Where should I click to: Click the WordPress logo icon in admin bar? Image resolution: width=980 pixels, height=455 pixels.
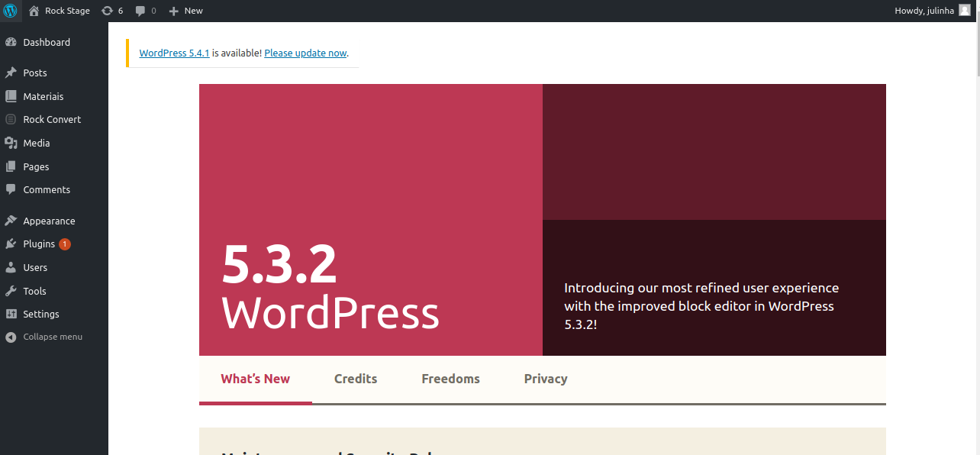pos(10,11)
